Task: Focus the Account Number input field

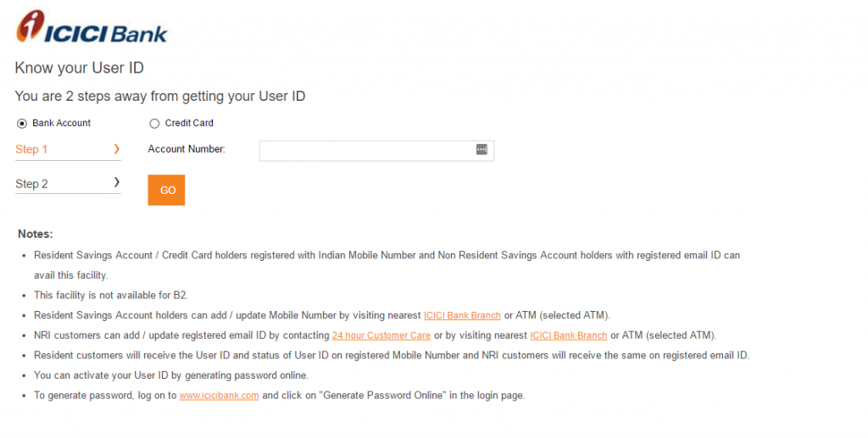Action: (x=376, y=151)
